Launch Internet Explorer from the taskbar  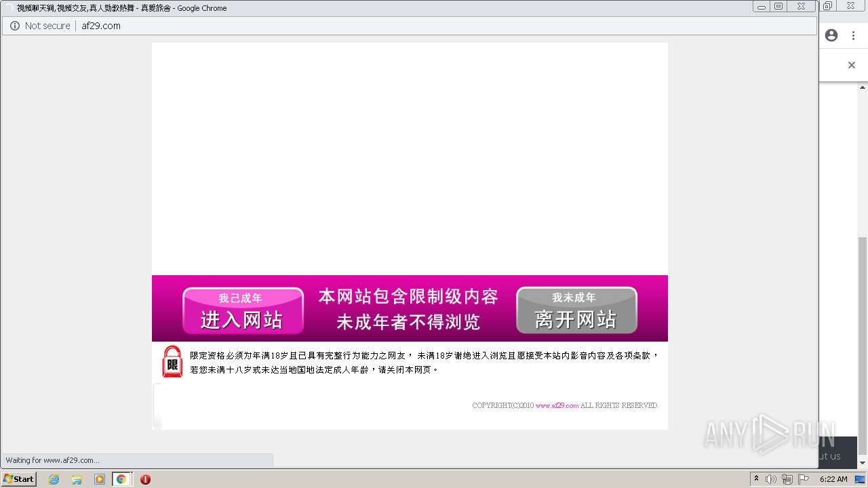coord(54,479)
